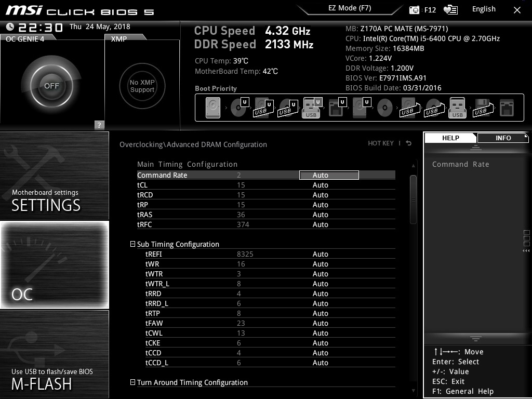Image resolution: width=532 pixels, height=399 pixels.
Task: Select the tWTR_L Auto value field
Action: (320, 284)
